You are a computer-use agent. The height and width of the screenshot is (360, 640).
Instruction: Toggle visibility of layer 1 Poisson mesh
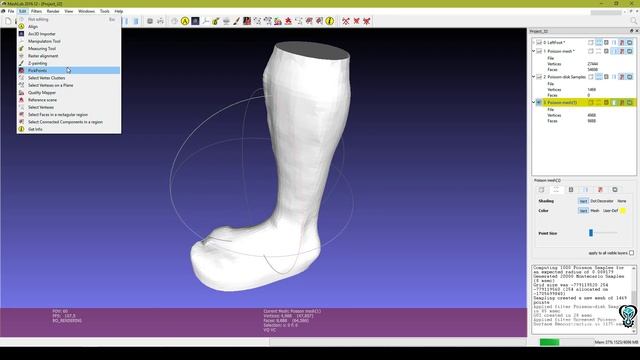click(x=539, y=51)
